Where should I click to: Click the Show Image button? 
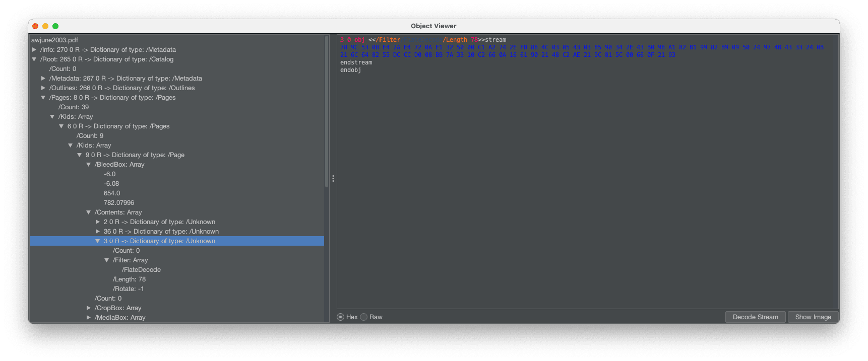[x=813, y=317]
